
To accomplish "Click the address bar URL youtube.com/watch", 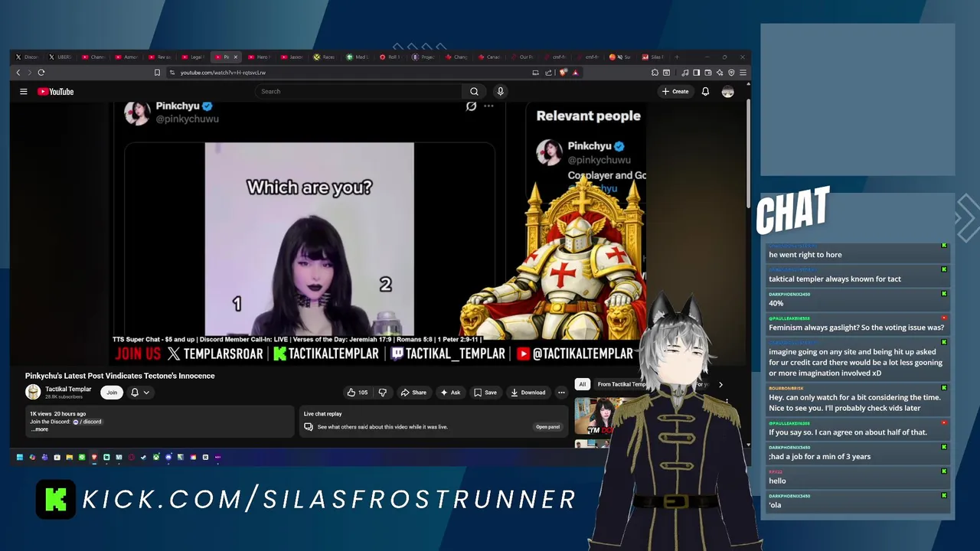I will click(x=223, y=73).
